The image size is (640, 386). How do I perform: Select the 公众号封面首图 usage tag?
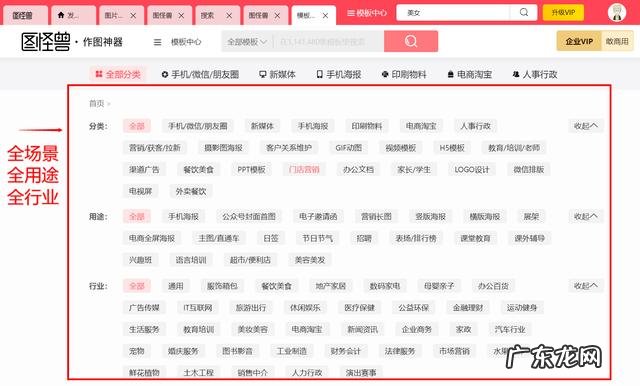tap(249, 216)
